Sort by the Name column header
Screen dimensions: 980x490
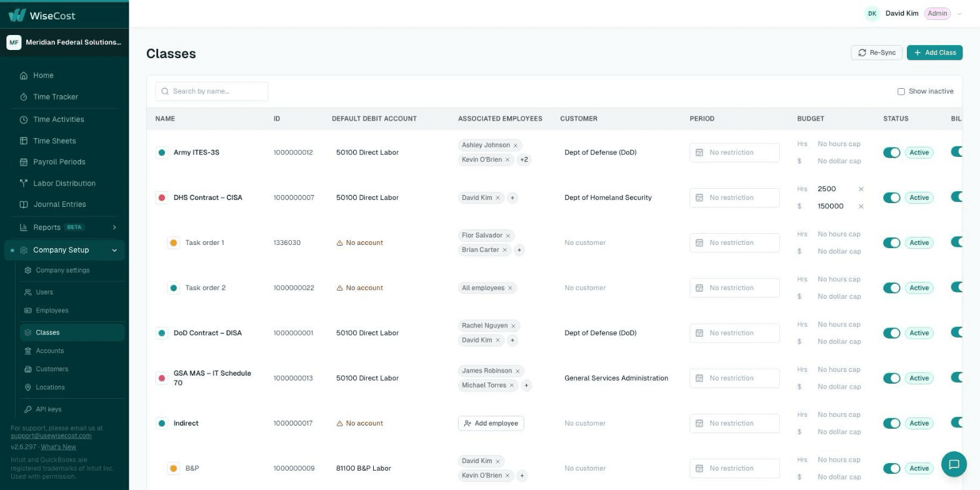165,119
